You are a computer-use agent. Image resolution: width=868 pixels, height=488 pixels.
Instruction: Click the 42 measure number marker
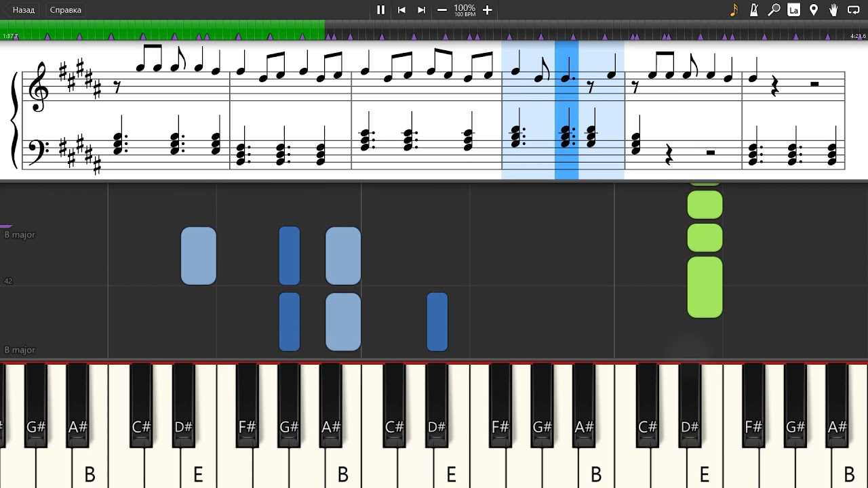coord(8,281)
